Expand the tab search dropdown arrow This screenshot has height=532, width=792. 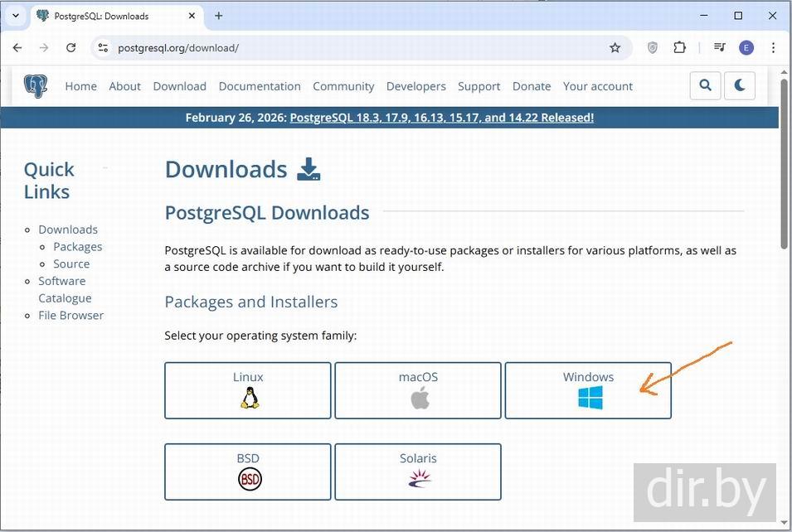pyautogui.click(x=16, y=16)
